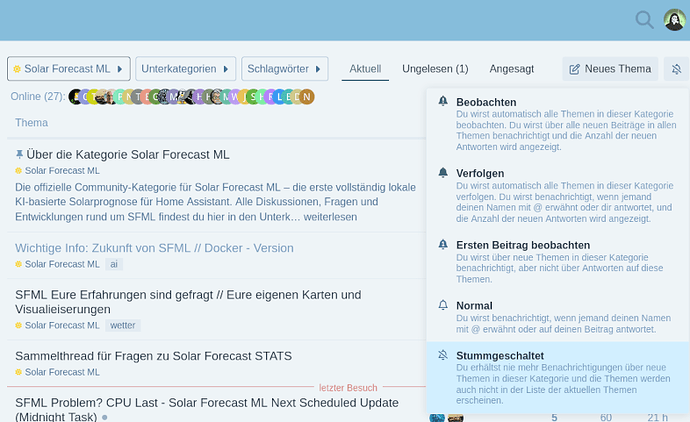The image size is (690, 422).
Task: Expand the Unterkategorien dropdown
Action: [x=185, y=69]
